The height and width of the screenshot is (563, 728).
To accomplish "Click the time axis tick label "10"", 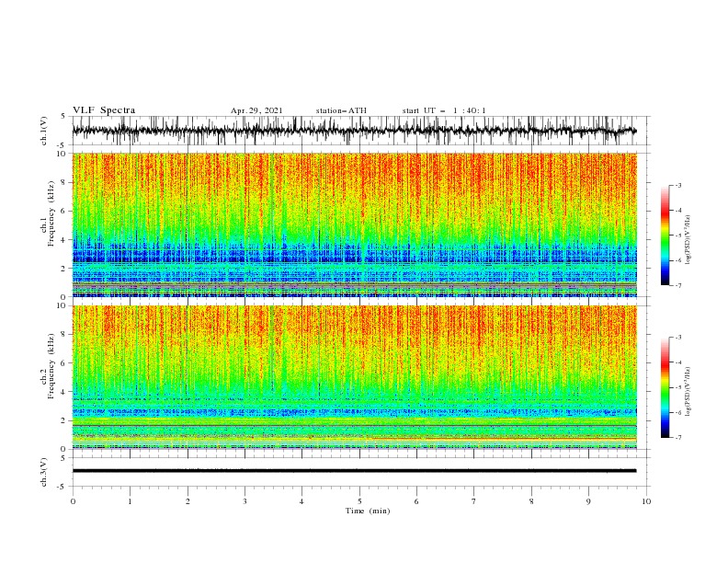I will pos(646,501).
